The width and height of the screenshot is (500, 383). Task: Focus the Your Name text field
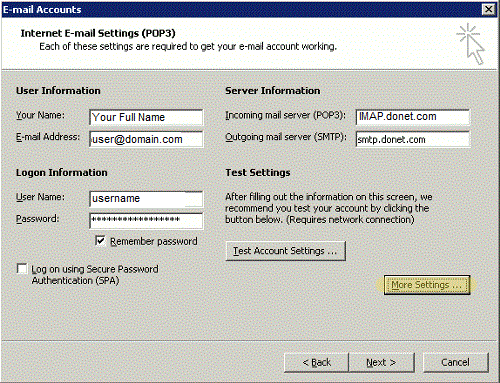(146, 117)
